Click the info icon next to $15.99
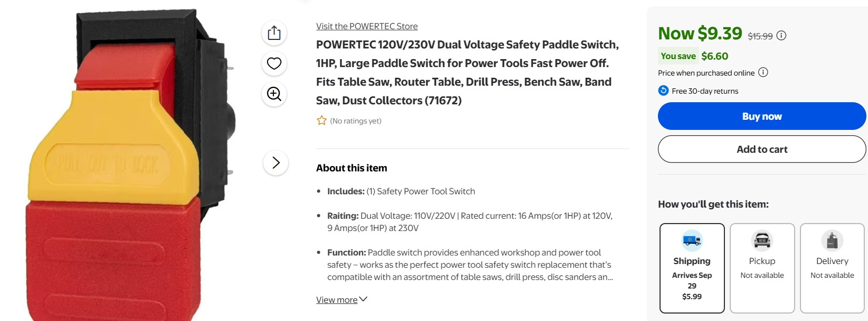This screenshot has width=868, height=321. [x=781, y=36]
